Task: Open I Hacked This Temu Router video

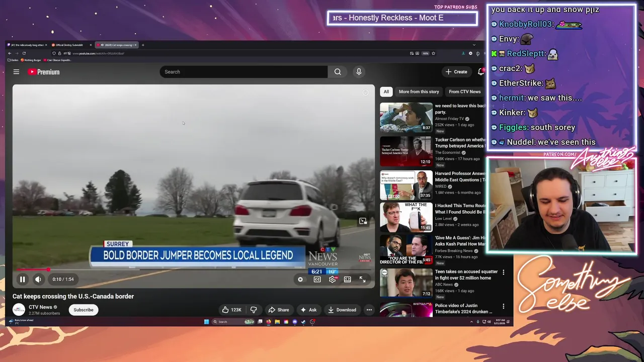Action: coord(406,217)
